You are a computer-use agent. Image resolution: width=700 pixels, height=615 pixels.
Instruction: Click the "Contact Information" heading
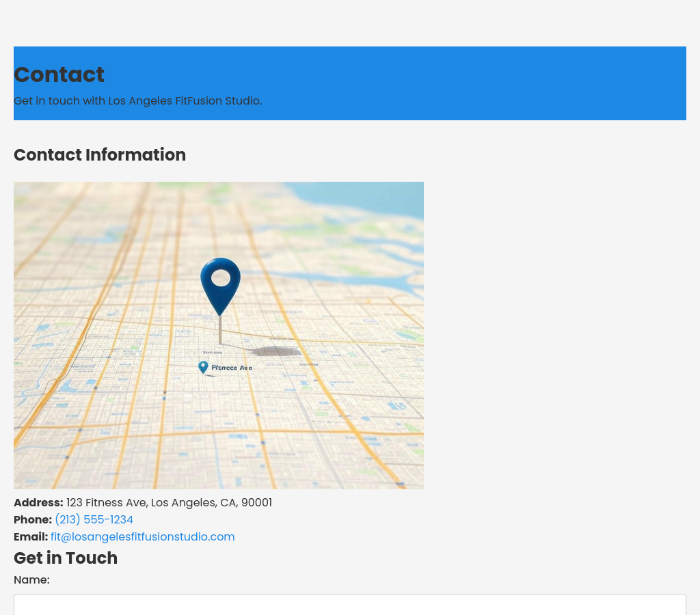[100, 155]
